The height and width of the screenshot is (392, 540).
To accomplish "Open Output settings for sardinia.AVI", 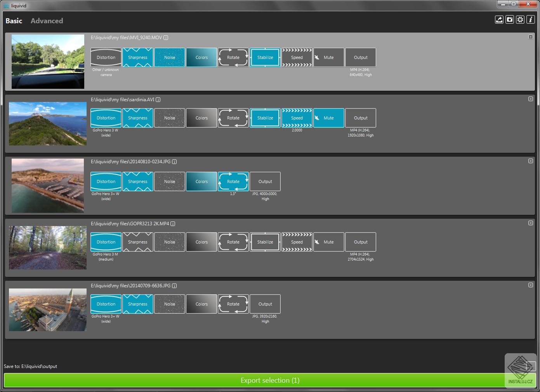I will [x=361, y=118].
